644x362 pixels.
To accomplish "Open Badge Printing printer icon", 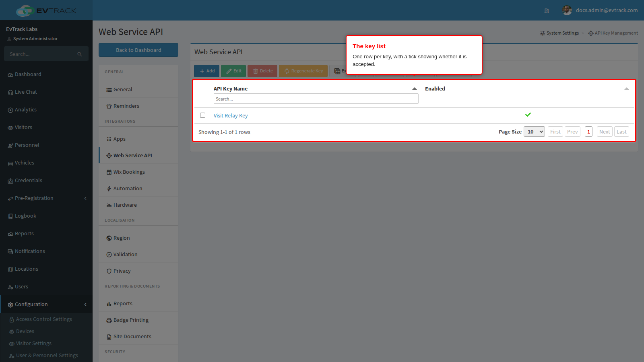I will click(x=109, y=321).
